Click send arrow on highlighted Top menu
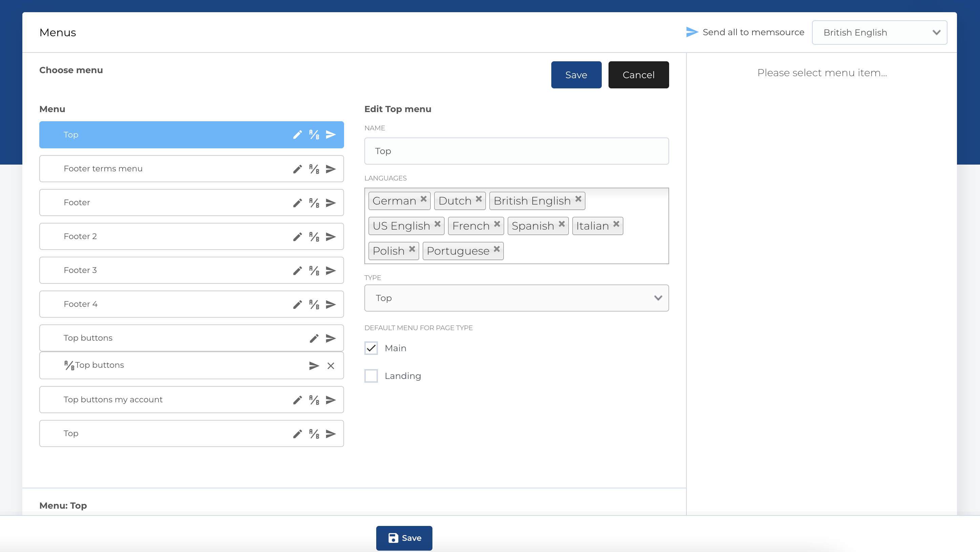Image resolution: width=980 pixels, height=552 pixels. click(x=331, y=135)
